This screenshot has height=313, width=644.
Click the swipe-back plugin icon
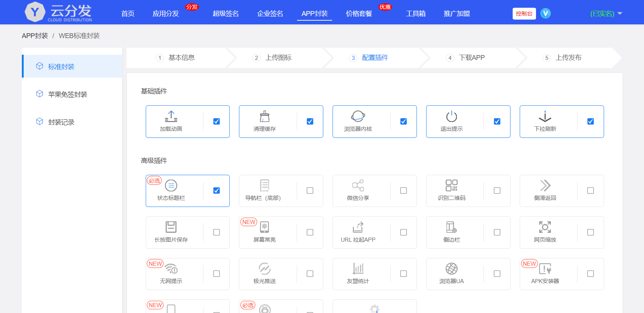(545, 186)
